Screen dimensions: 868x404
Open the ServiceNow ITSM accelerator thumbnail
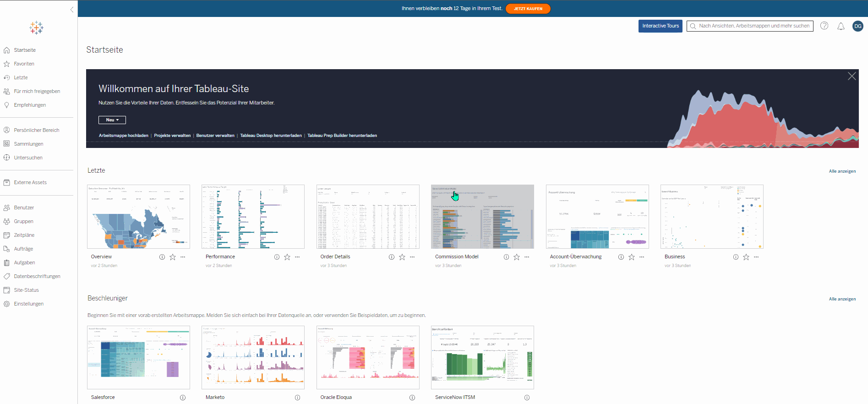coord(482,357)
